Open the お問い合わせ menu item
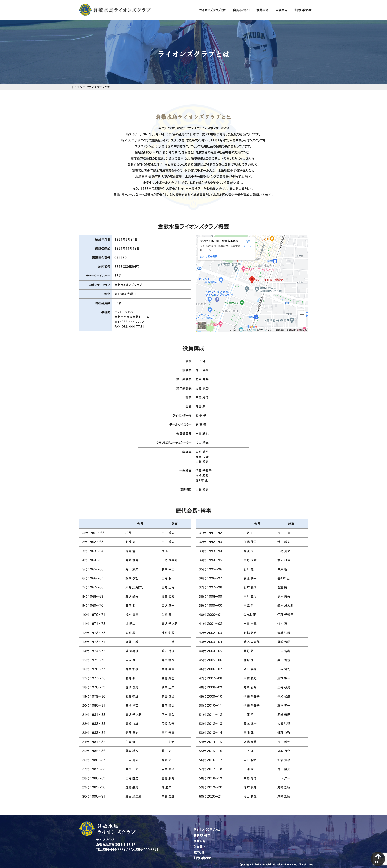Screen dimensions: 387x868 coord(303,10)
